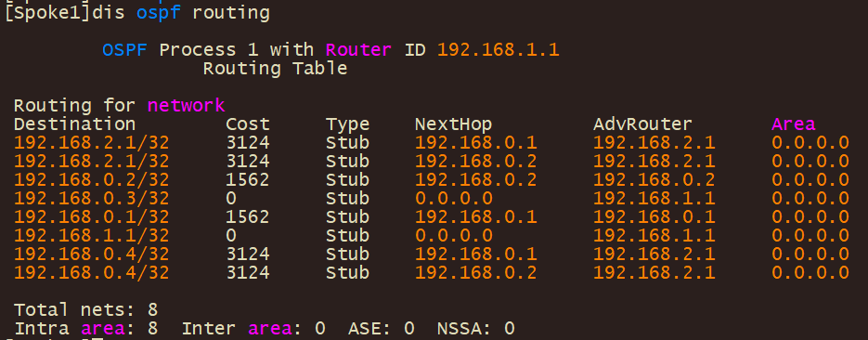The image size is (868, 340).
Task: Click the Type column header
Action: pyautogui.click(x=347, y=124)
